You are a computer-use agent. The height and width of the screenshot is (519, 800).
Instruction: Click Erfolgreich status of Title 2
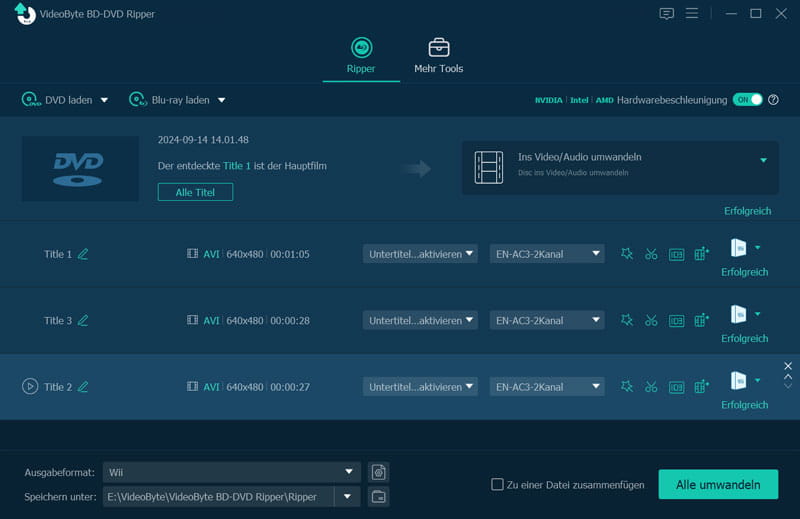coord(744,405)
